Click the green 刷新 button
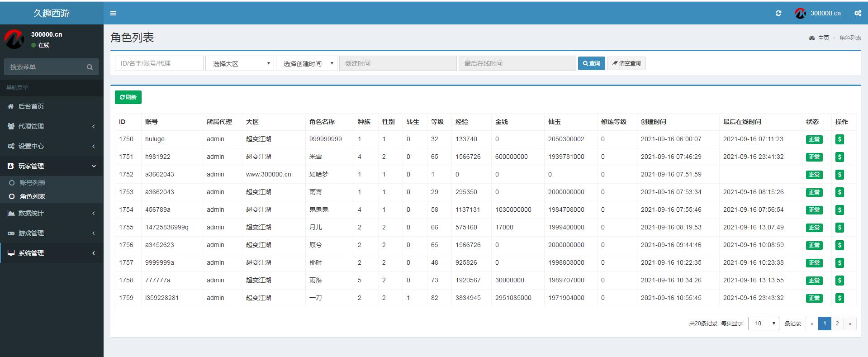This screenshot has width=868, height=357. point(128,97)
